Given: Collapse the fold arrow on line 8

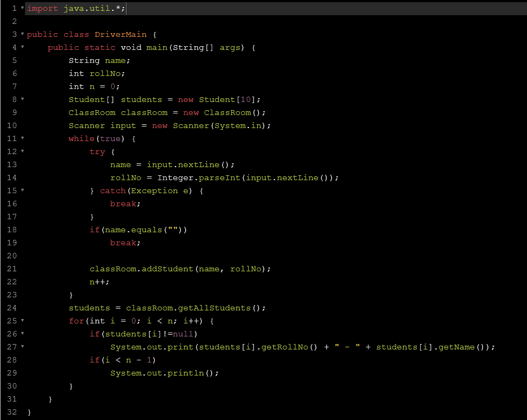Looking at the screenshot, I should [x=22, y=99].
